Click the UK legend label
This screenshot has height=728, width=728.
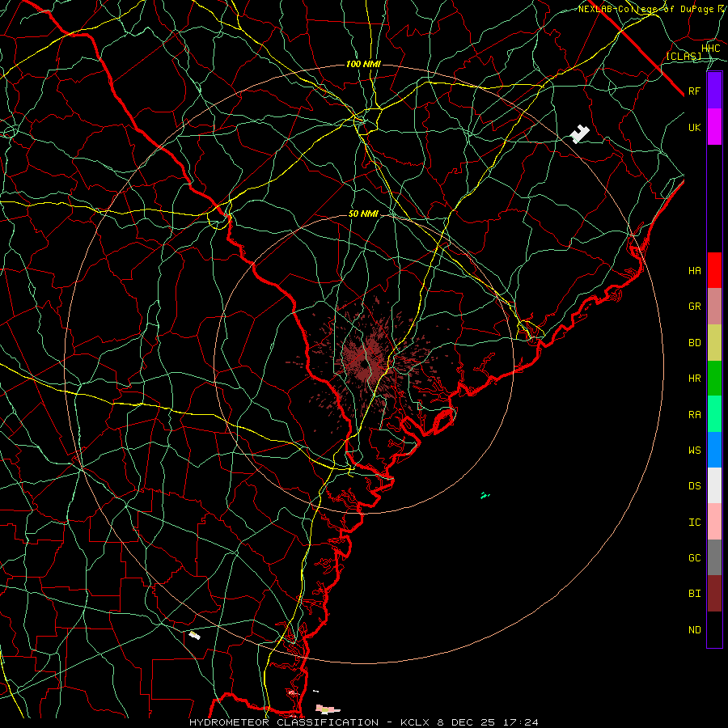(x=694, y=127)
